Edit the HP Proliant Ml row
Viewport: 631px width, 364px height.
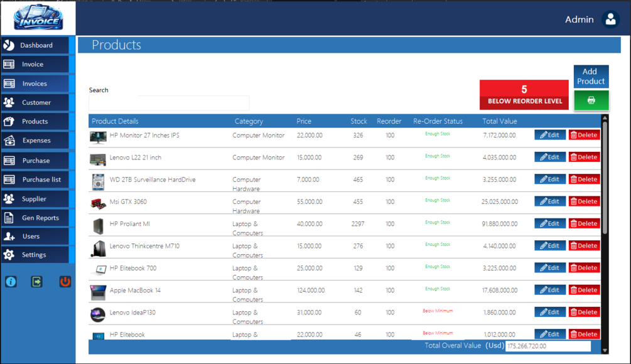coord(550,223)
